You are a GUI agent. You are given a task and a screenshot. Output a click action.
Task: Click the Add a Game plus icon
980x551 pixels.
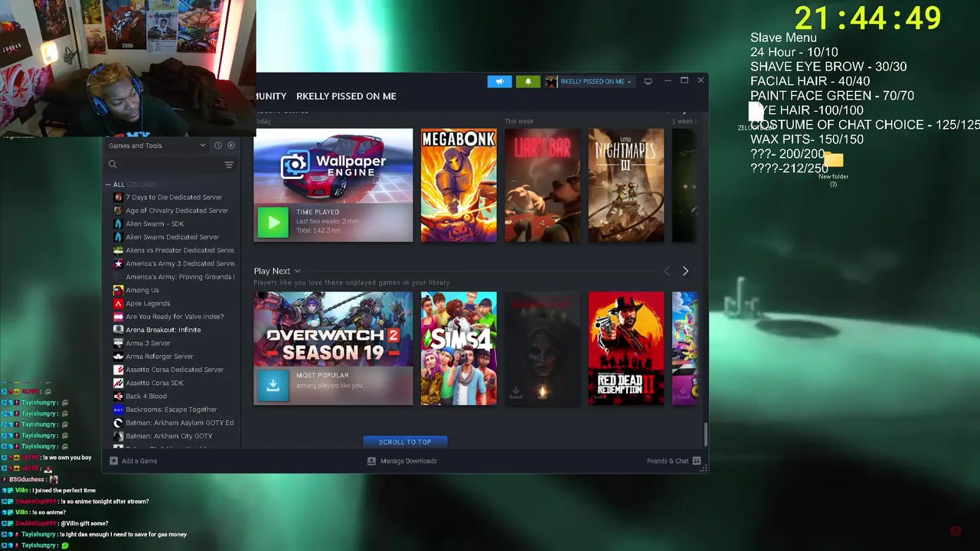click(113, 461)
